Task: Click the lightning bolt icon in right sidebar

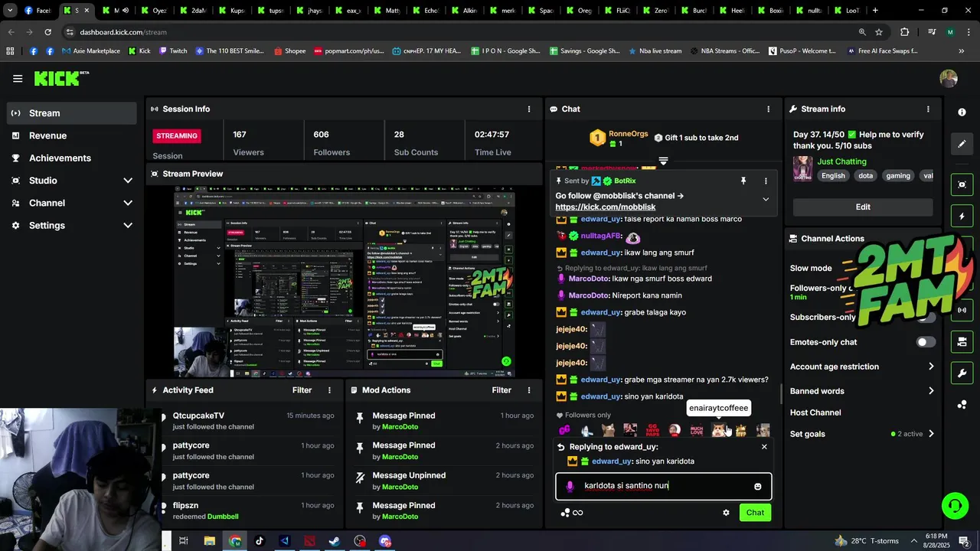Action: [962, 217]
